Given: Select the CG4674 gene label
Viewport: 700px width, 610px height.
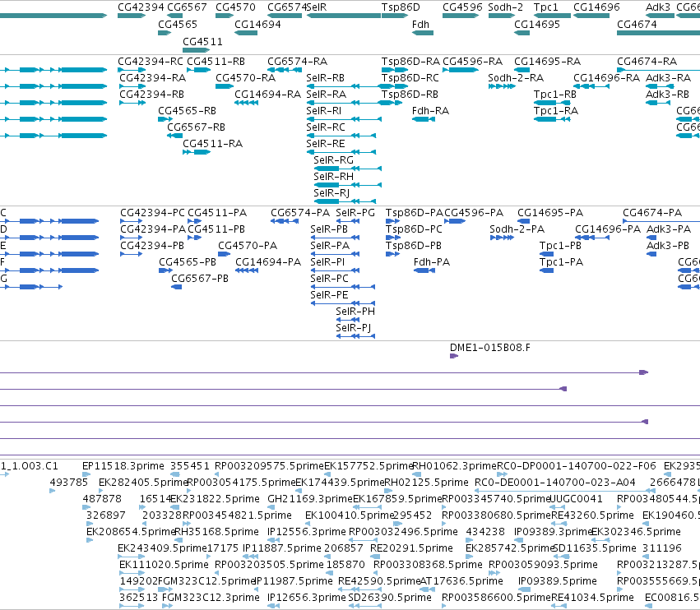Looking at the screenshot, I should click(637, 25).
